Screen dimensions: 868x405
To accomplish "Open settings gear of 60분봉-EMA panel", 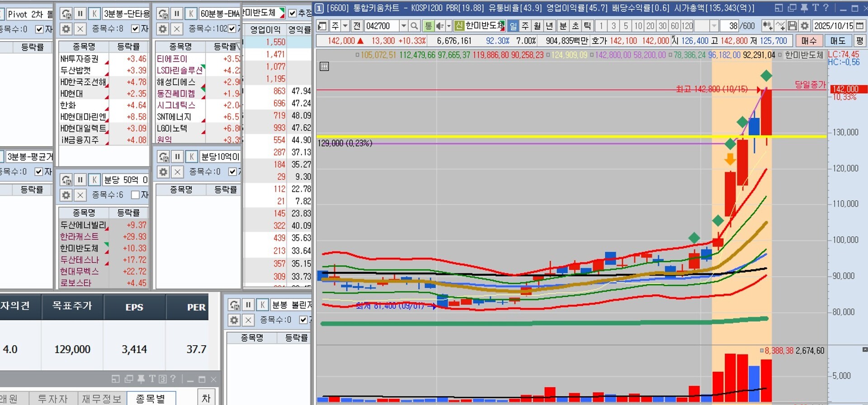I will 163,29.
